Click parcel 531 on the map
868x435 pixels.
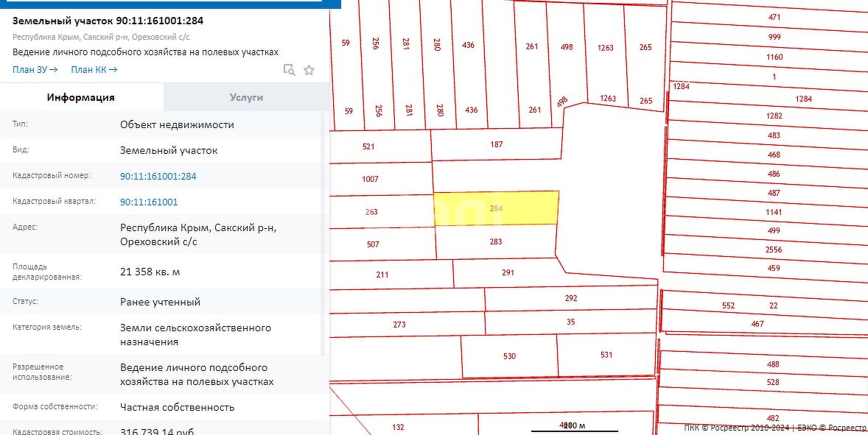coord(606,355)
